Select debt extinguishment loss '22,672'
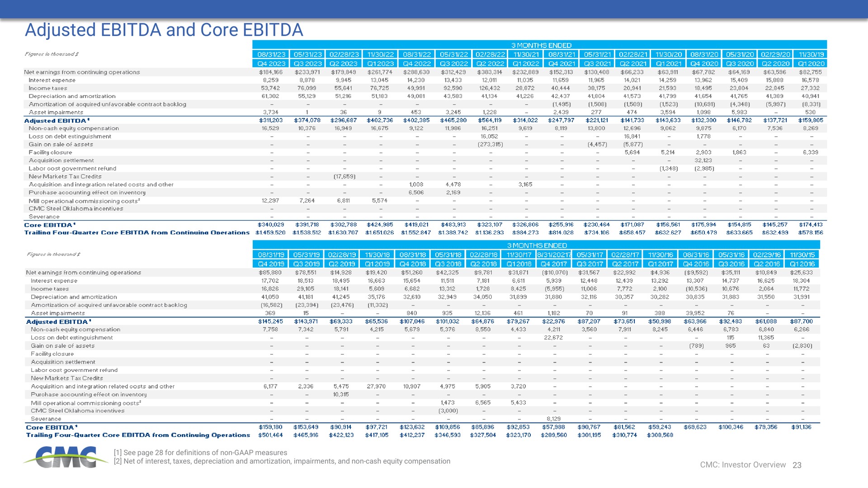This screenshot has width=868, height=488. [x=554, y=338]
